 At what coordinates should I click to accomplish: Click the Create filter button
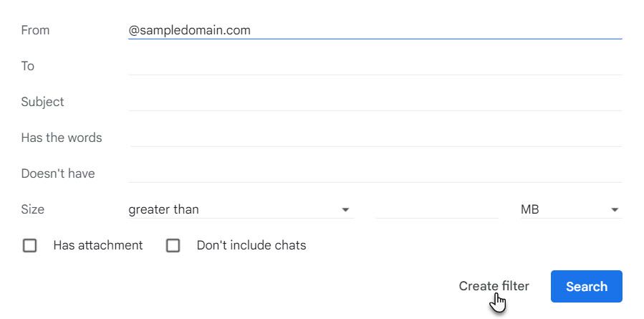[x=494, y=287]
